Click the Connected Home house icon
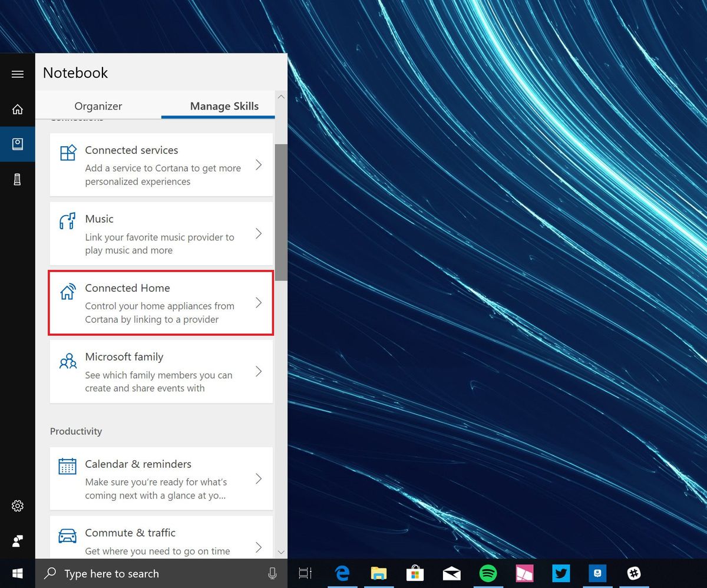Image resolution: width=707 pixels, height=588 pixels. [x=67, y=290]
